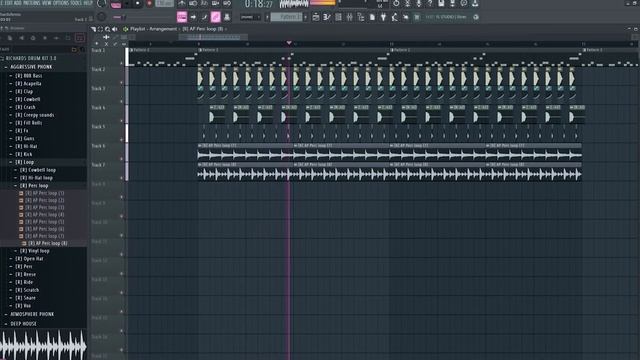
Task: Click the question mark help icon top toolbar
Action: [x=430, y=3]
